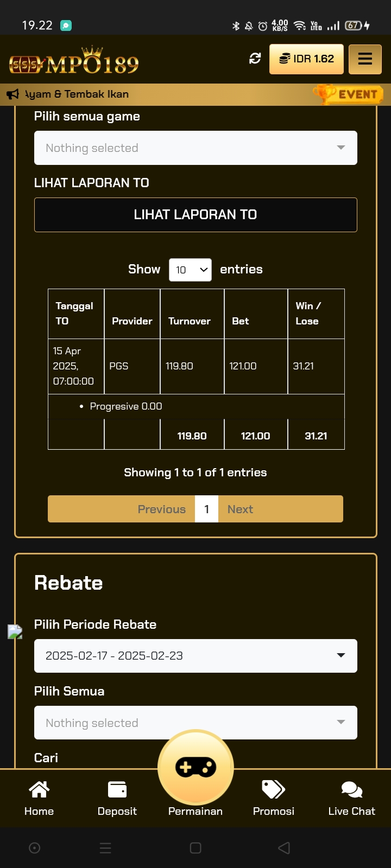The width and height of the screenshot is (391, 868).
Task: Expand the Pilih Periode Rebate dropdown
Action: 195,655
